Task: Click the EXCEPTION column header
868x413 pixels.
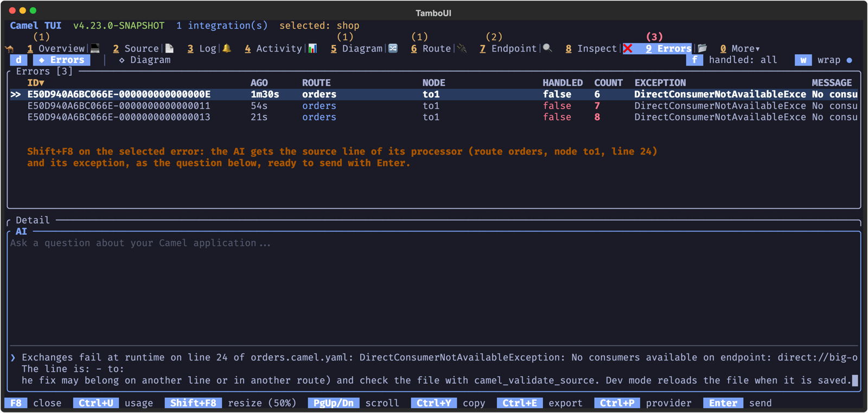Action: pos(660,83)
